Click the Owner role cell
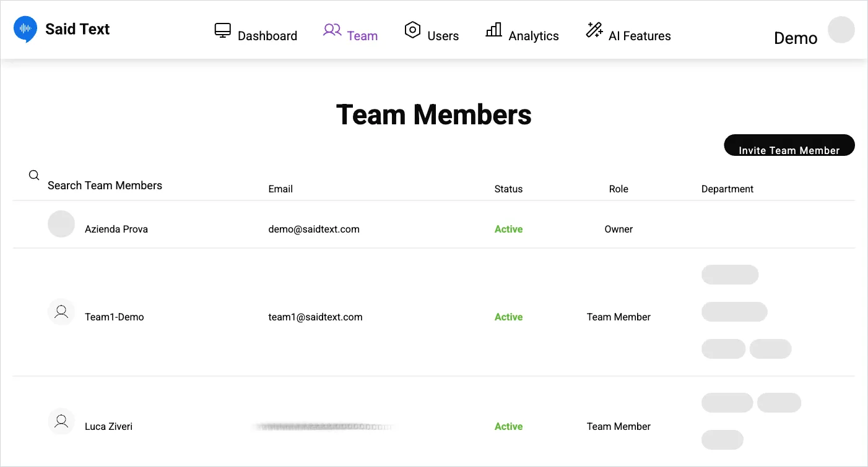Viewport: 868px width, 467px height. coord(618,229)
